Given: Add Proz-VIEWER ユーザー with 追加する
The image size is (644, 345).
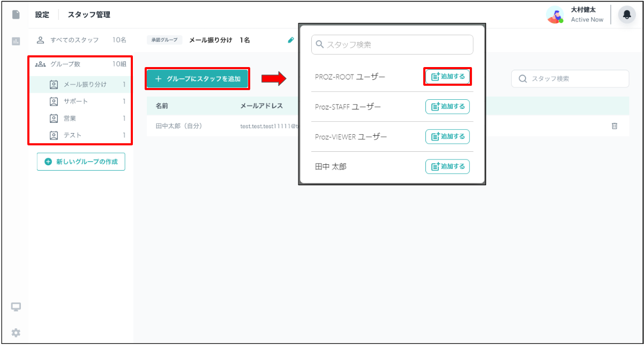Looking at the screenshot, I should [x=447, y=137].
